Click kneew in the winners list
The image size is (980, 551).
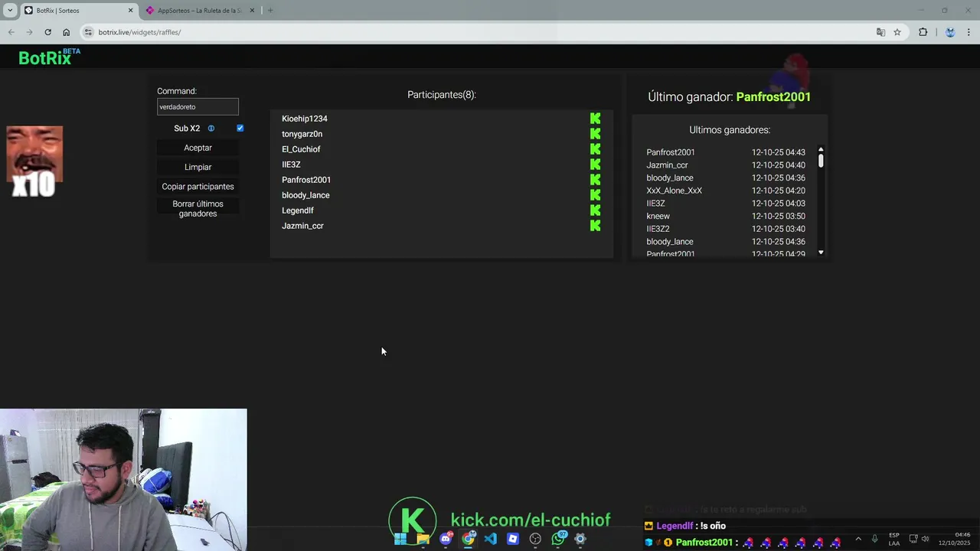(x=658, y=216)
